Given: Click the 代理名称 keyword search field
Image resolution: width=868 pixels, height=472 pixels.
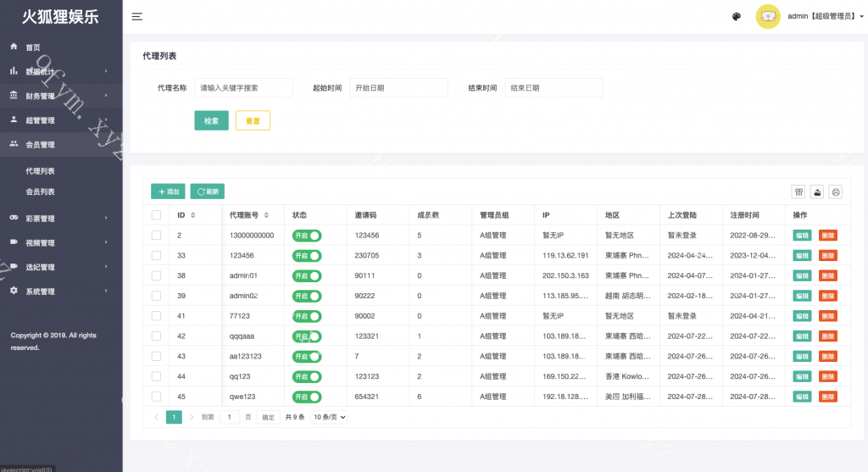Looking at the screenshot, I should coord(243,88).
